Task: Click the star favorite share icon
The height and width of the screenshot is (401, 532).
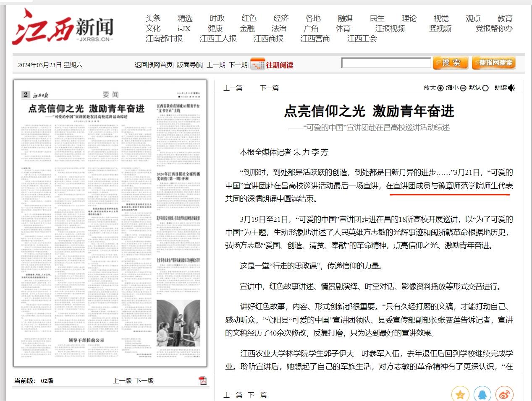Action: [460, 394]
